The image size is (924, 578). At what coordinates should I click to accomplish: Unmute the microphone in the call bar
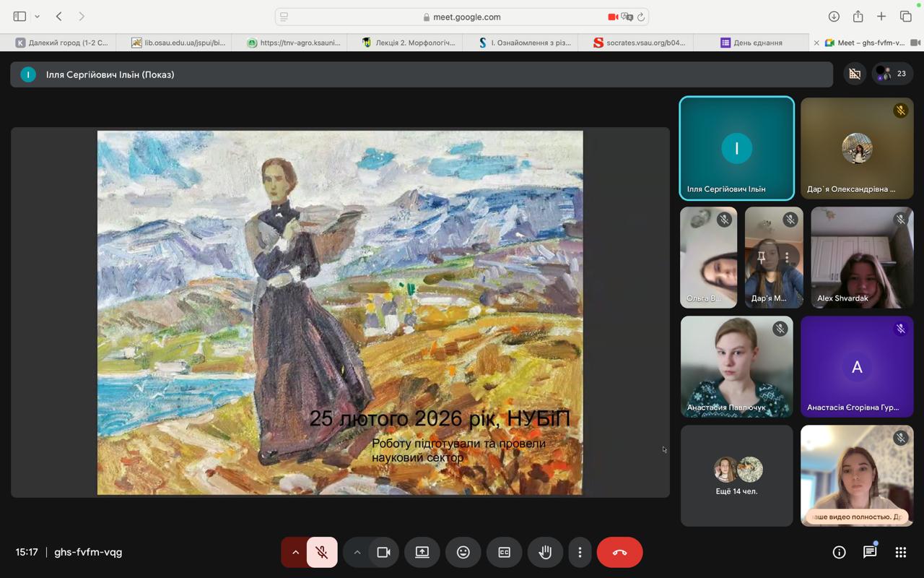323,553
